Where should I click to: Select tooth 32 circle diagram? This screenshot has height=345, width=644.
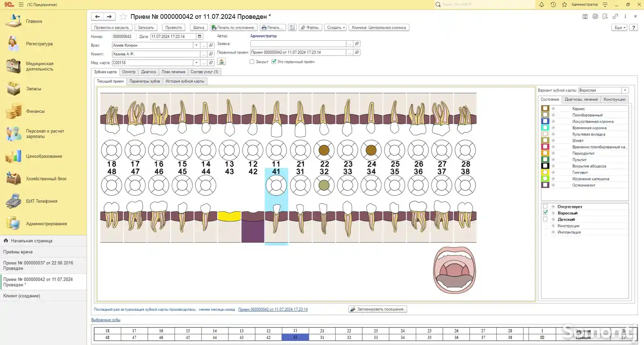(x=324, y=186)
